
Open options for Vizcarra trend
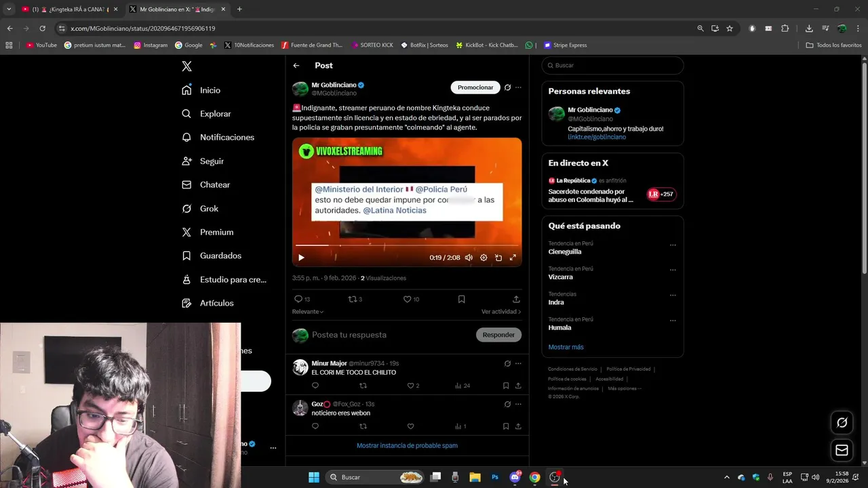(673, 270)
